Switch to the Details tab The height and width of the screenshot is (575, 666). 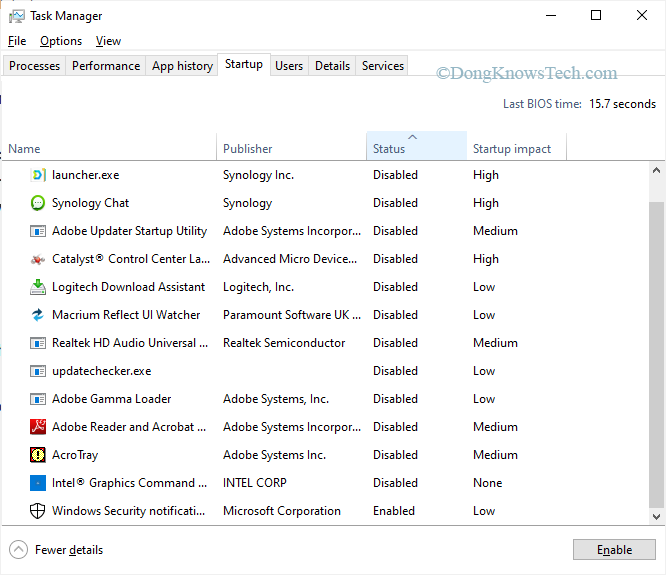[332, 66]
